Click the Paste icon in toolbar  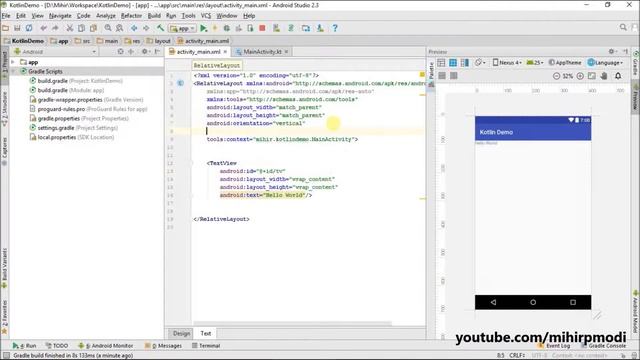pos(93,28)
